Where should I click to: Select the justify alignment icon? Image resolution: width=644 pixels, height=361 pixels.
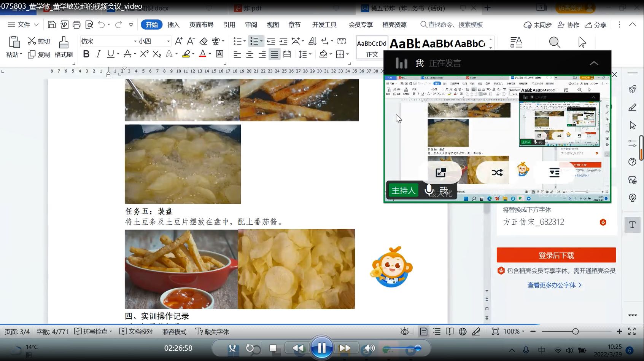pos(274,54)
